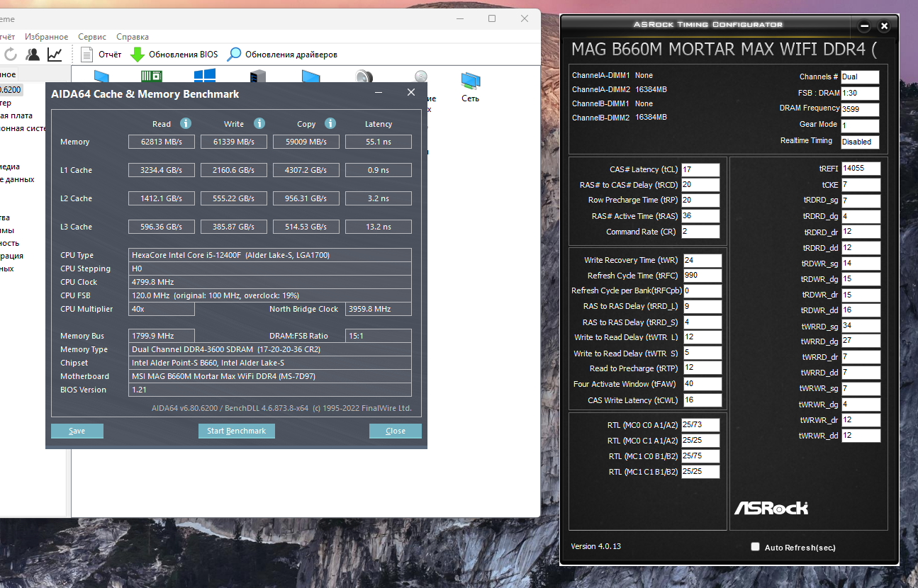The height and width of the screenshot is (588, 918).
Task: Open the green motherboard icon in AIDA64
Action: (151, 76)
